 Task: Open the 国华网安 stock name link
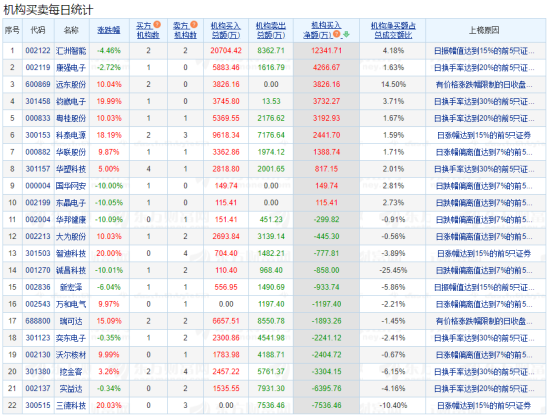tap(71, 186)
